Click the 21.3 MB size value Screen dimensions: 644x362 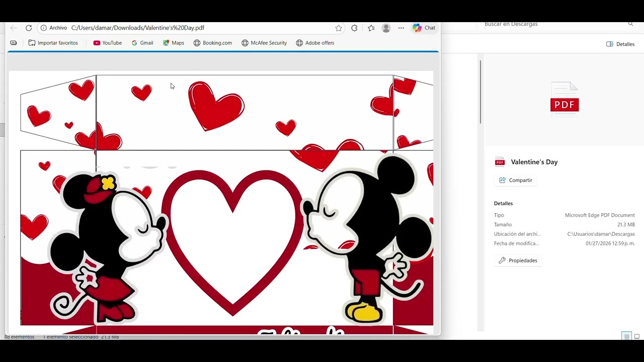click(626, 225)
